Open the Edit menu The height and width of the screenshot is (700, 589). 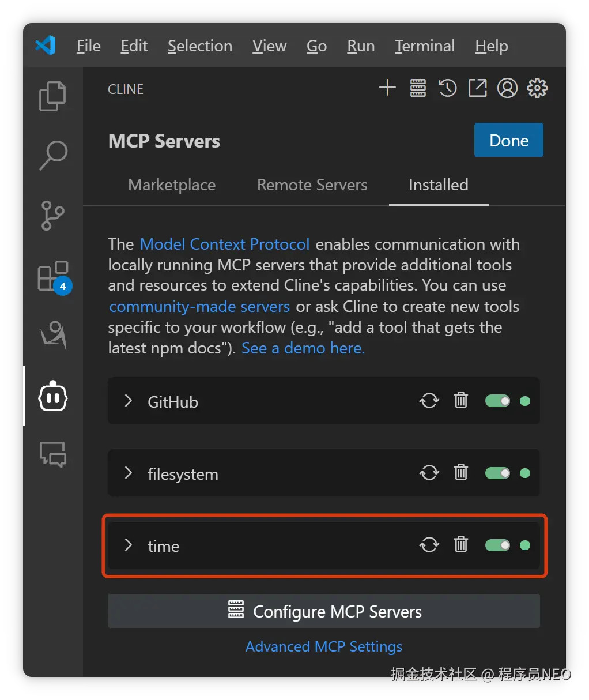[134, 46]
